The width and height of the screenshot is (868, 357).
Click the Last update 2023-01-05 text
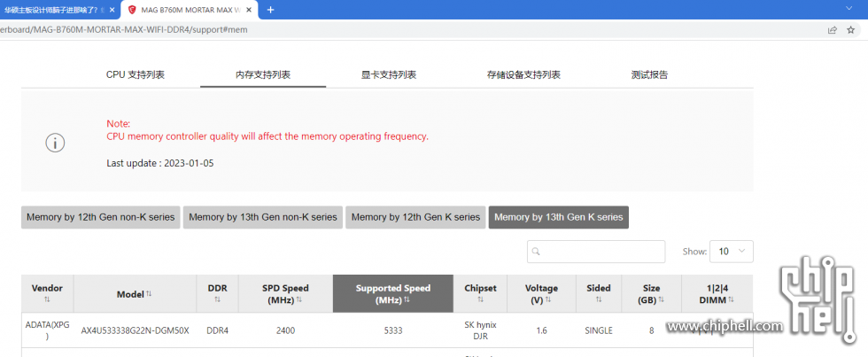point(160,163)
